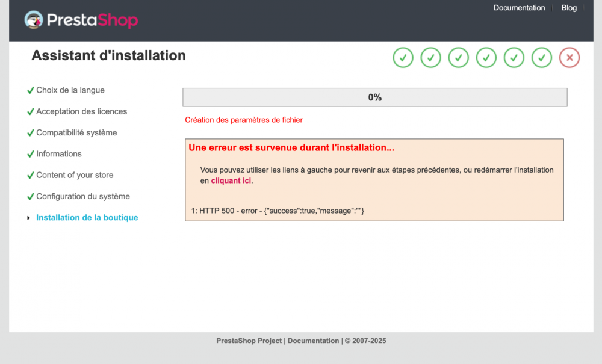The image size is (602, 364).
Task: Click the © 2007-2025 footer text
Action: pyautogui.click(x=365, y=341)
